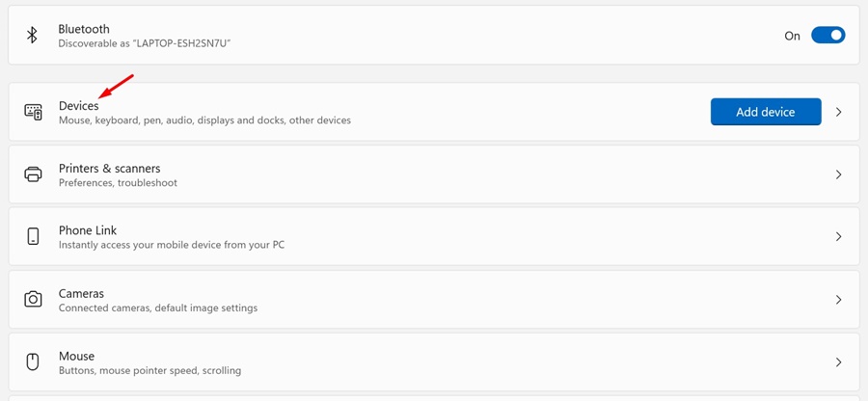Image resolution: width=868 pixels, height=401 pixels.
Task: Open the Devices settings label
Action: tap(78, 105)
